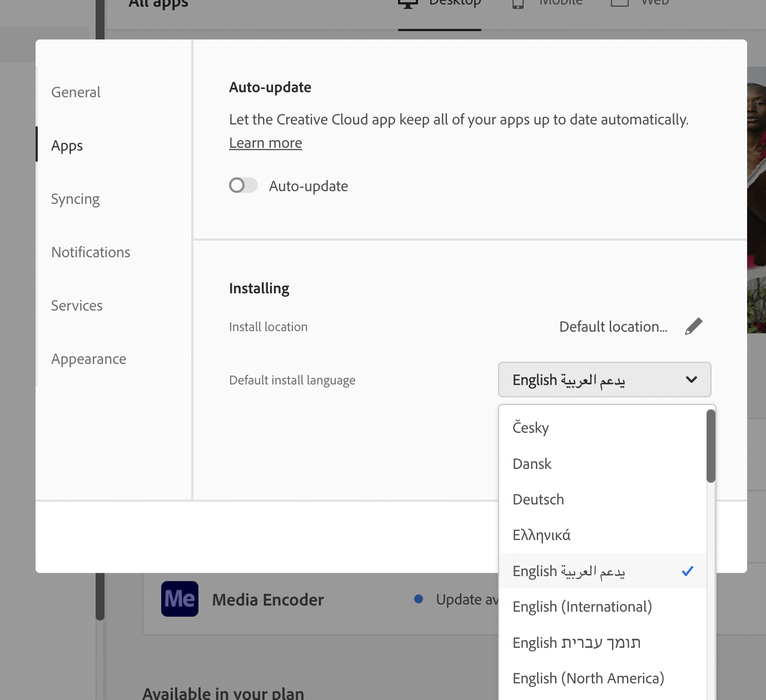Select Ελληνικά in the language list
This screenshot has width=766, height=700.
(603, 535)
